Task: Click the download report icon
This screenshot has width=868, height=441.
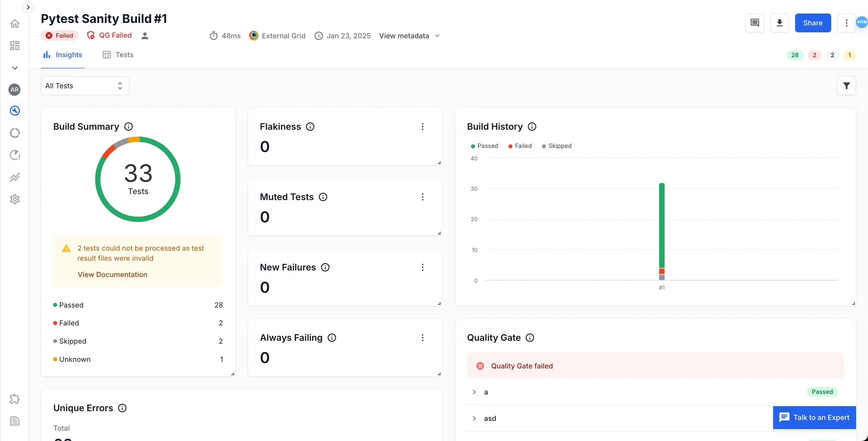Action: point(779,23)
